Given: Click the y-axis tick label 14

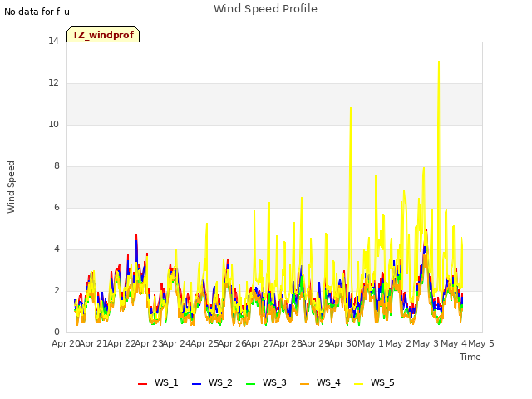Looking at the screenshot, I should point(53,42).
